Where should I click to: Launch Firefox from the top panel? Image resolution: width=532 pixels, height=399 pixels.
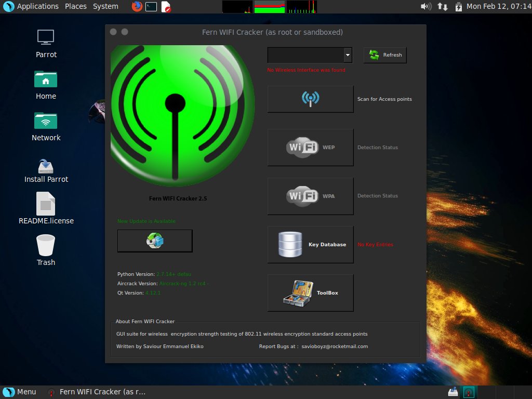137,6
